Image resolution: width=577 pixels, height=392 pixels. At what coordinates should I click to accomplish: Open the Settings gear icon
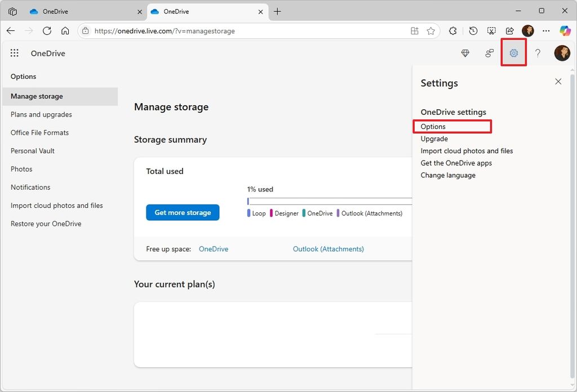tap(514, 54)
